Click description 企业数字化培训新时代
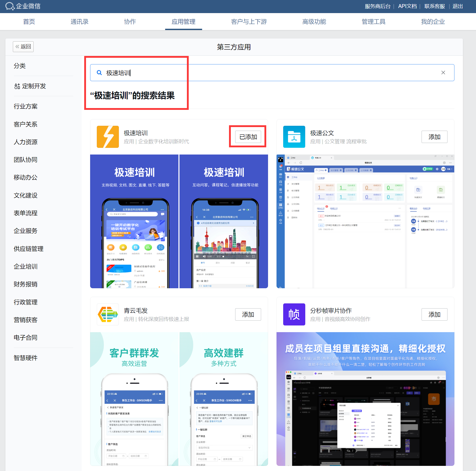The height and width of the screenshot is (471, 476). pyautogui.click(x=164, y=141)
